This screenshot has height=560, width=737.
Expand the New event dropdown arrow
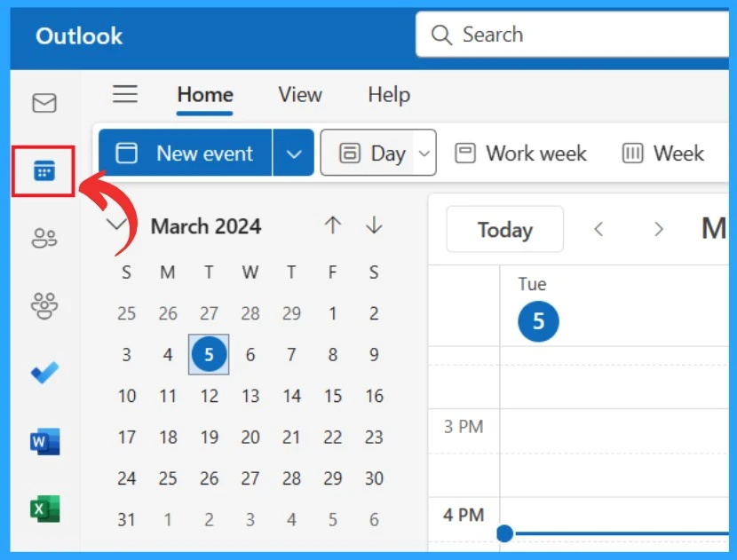coord(293,154)
